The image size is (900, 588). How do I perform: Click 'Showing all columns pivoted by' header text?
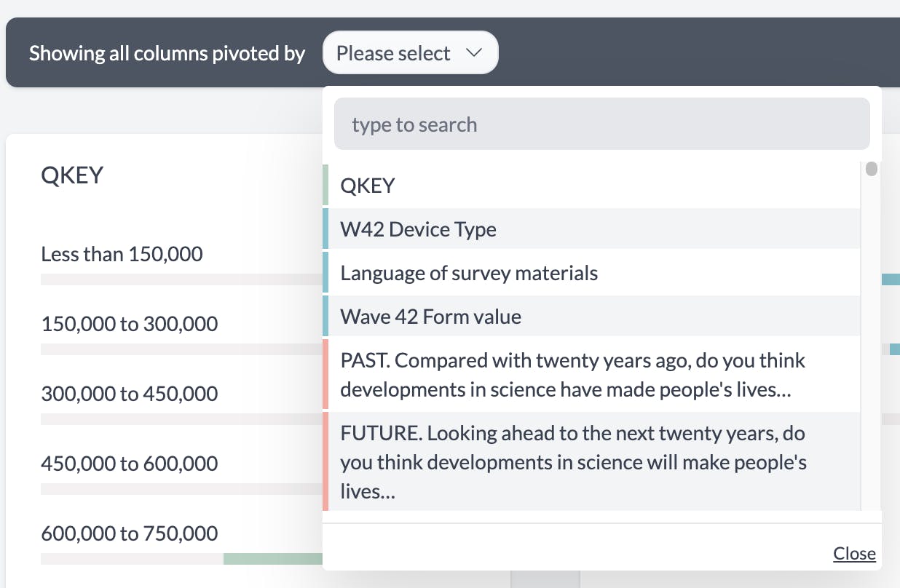167,52
